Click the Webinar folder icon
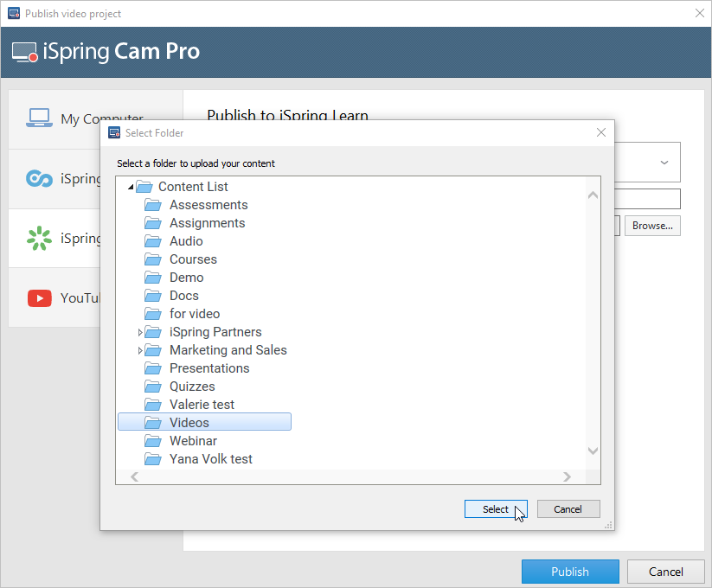Image resolution: width=712 pixels, height=588 pixels. [153, 441]
